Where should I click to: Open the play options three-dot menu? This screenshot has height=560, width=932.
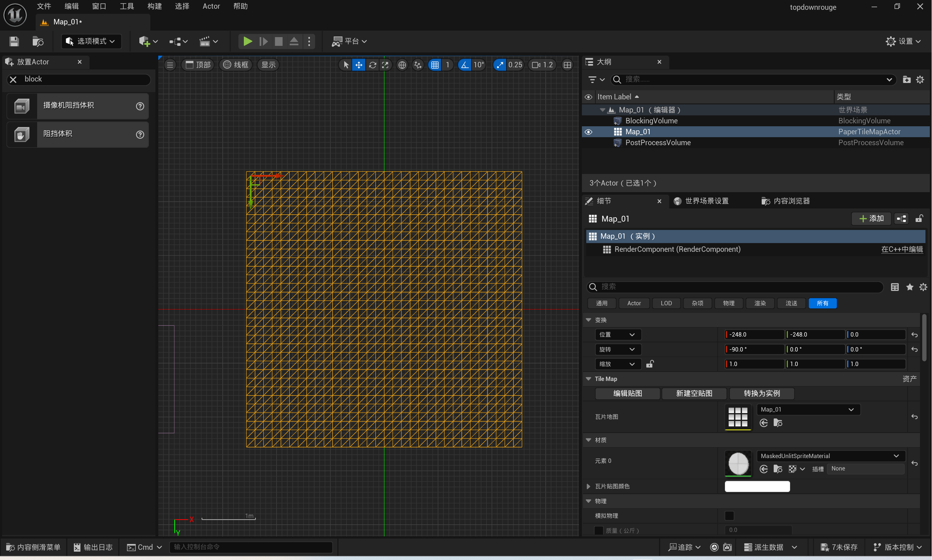(x=309, y=41)
